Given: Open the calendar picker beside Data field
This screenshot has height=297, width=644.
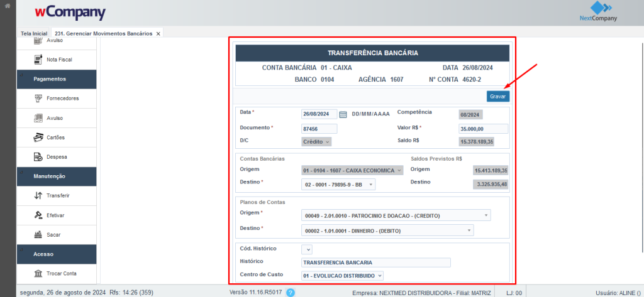Looking at the screenshot, I should 343,114.
